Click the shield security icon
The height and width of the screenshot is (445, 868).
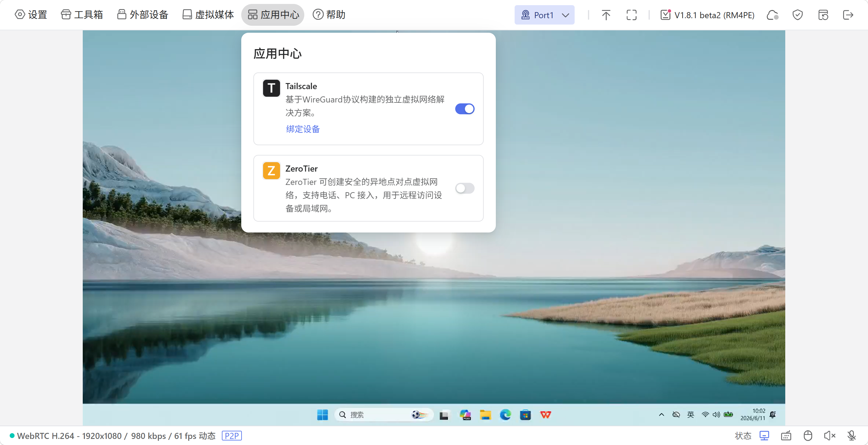point(797,15)
